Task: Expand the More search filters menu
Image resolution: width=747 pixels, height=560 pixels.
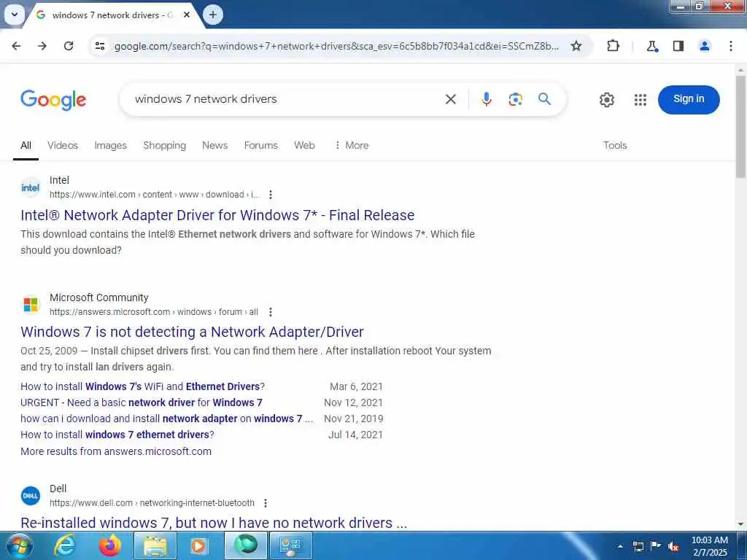Action: [351, 145]
